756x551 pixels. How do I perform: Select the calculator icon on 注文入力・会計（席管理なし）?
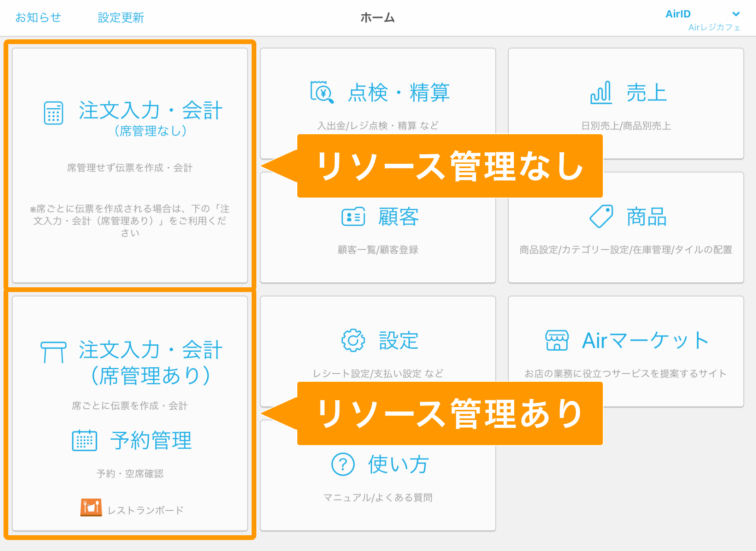pos(54,113)
